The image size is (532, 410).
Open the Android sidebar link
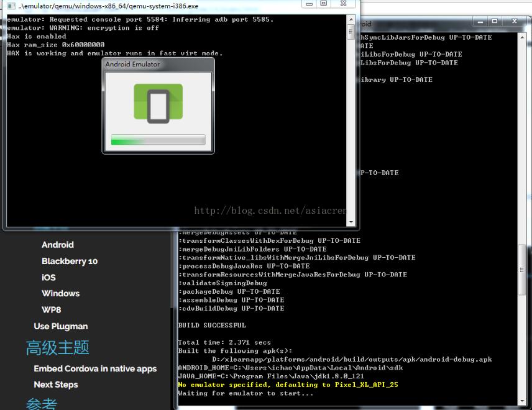tap(58, 245)
